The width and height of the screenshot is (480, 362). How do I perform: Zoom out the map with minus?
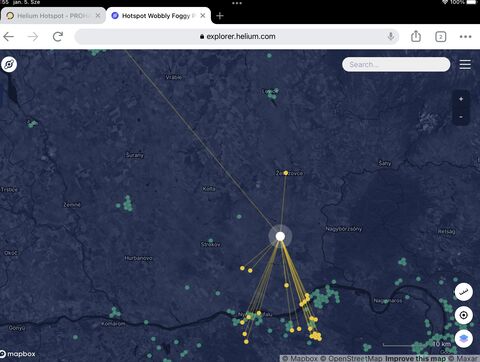coord(461,117)
